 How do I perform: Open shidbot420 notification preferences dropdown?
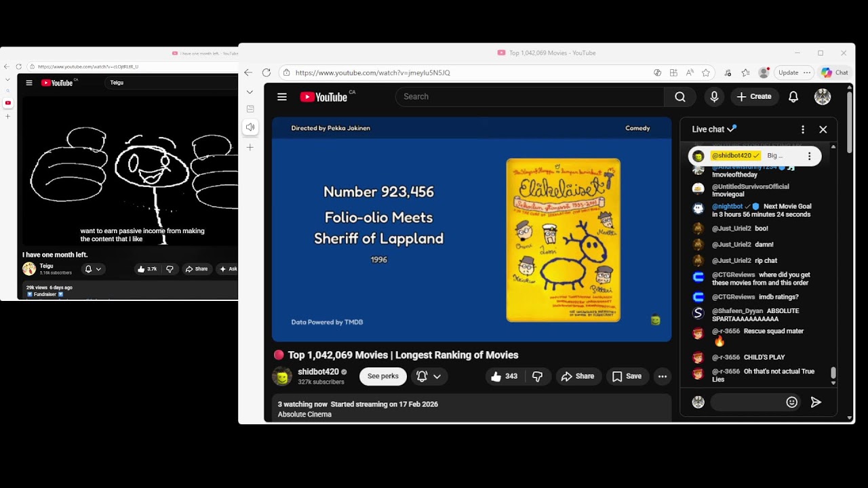click(429, 376)
